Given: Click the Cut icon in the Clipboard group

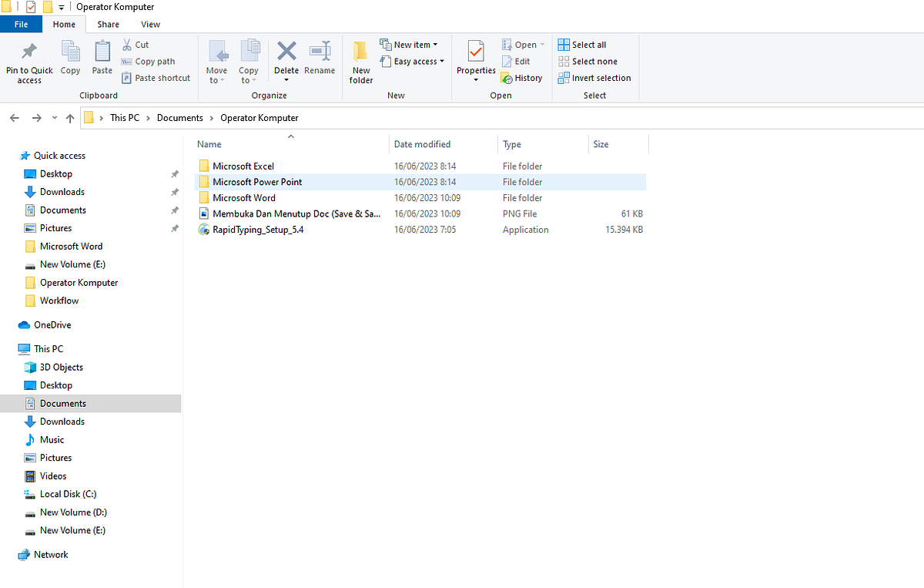Looking at the screenshot, I should (129, 45).
